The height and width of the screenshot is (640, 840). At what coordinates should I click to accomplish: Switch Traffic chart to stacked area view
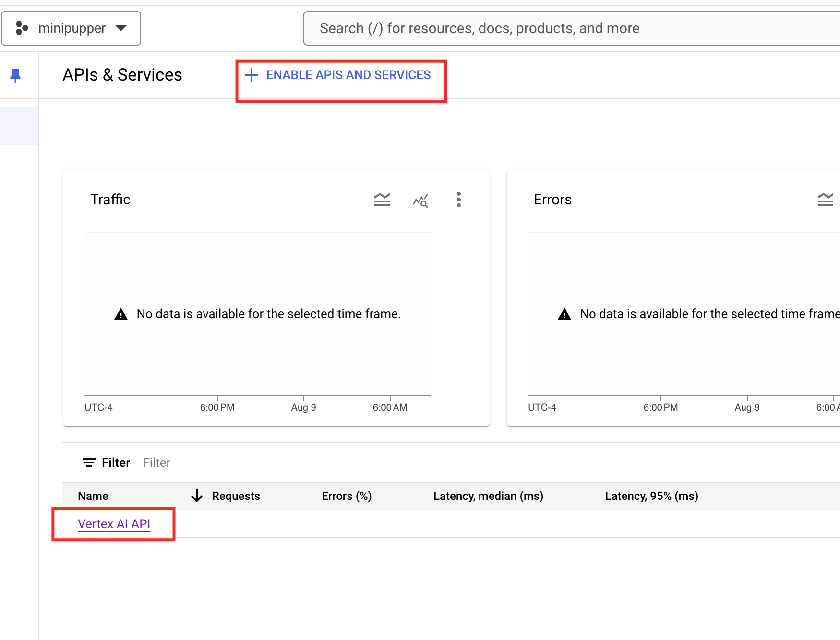pyautogui.click(x=382, y=200)
